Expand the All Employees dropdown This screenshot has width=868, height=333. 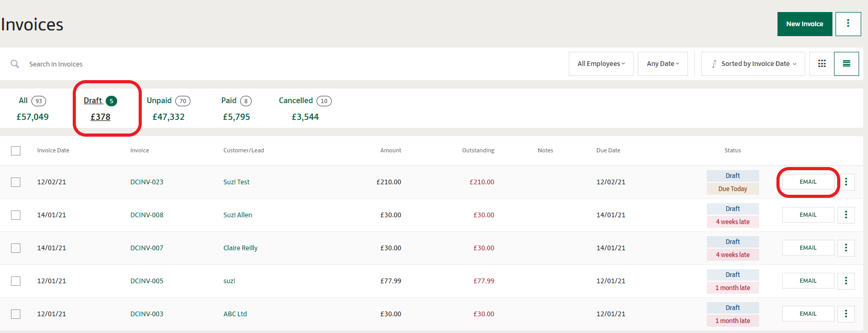[601, 64]
